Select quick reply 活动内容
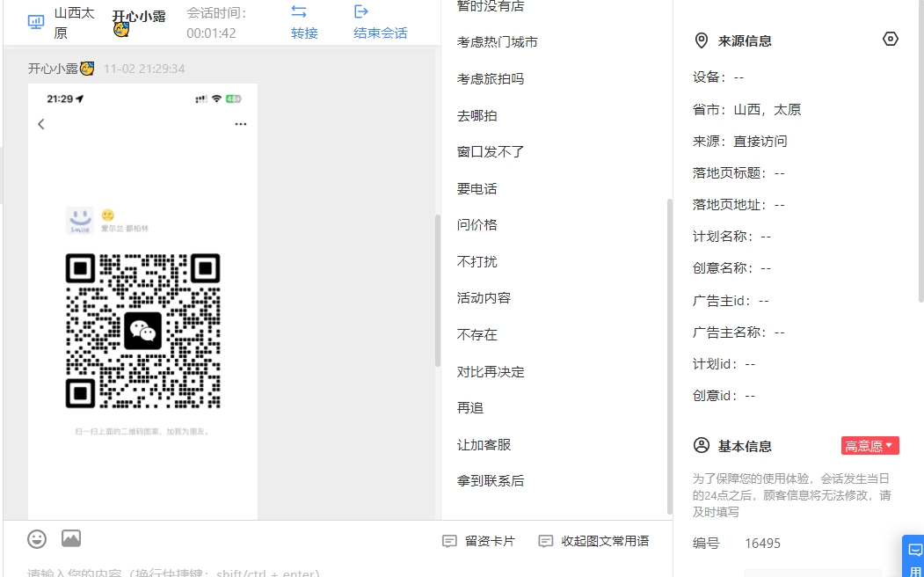 (x=484, y=298)
